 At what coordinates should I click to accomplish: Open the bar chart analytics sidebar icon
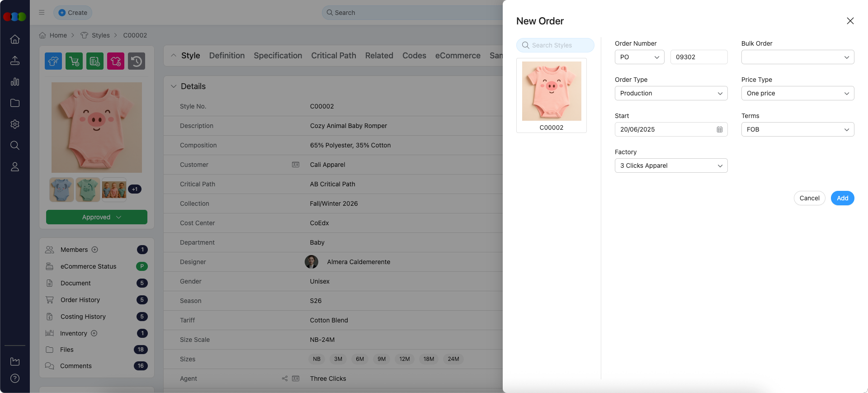15,82
